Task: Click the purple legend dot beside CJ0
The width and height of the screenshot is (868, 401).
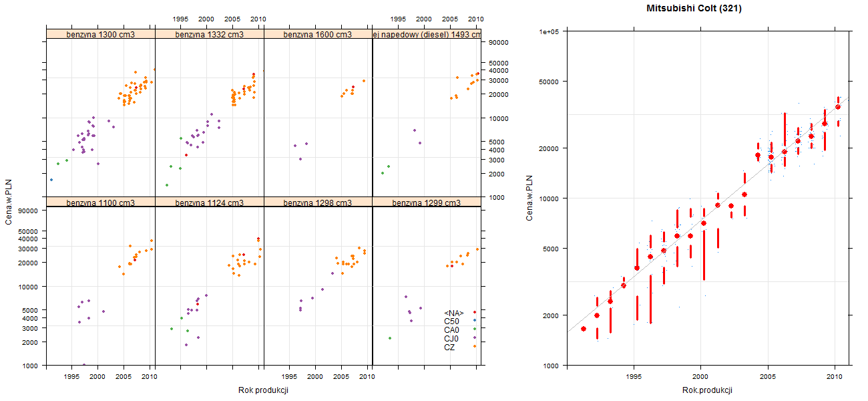Action: pyautogui.click(x=474, y=338)
